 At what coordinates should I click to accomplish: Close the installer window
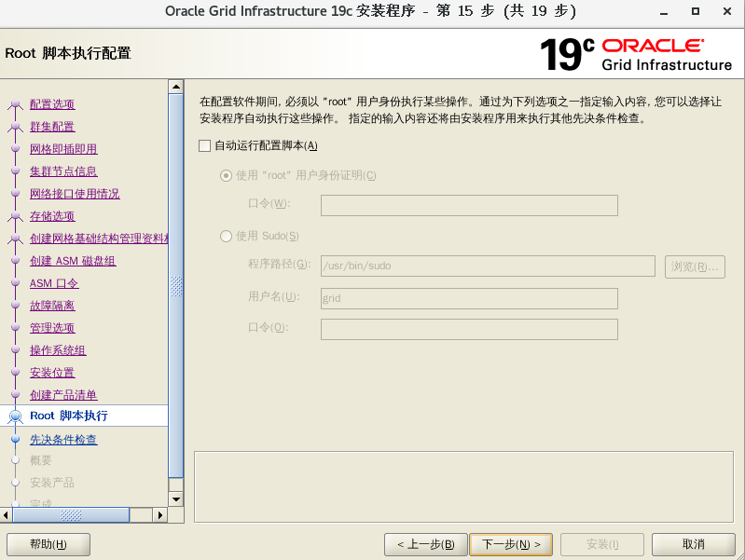pyautogui.click(x=727, y=11)
